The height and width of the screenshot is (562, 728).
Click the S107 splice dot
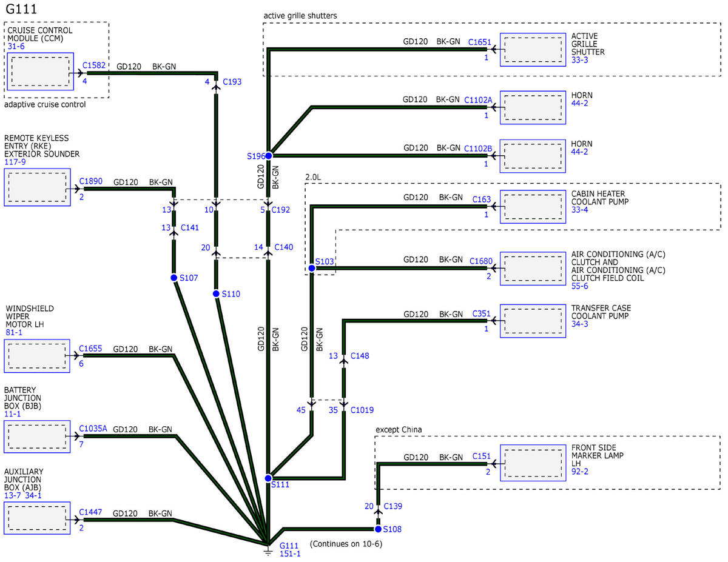[174, 278]
